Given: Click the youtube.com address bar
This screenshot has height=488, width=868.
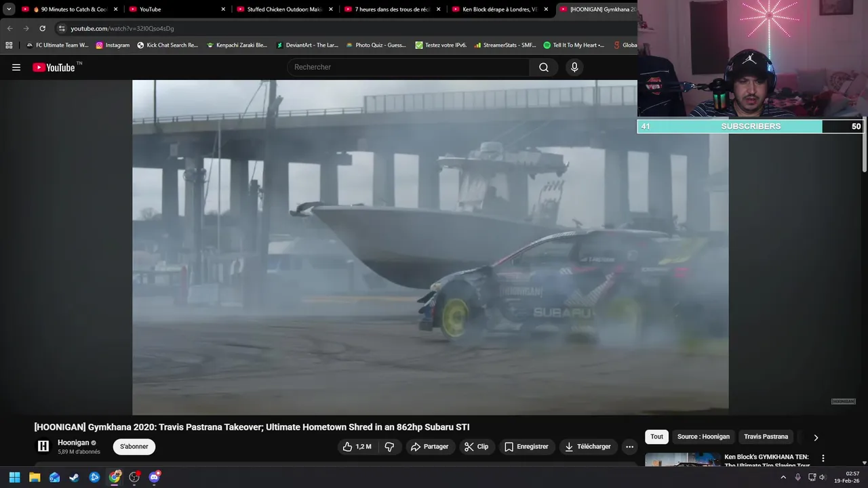Looking at the screenshot, I should coord(346,28).
